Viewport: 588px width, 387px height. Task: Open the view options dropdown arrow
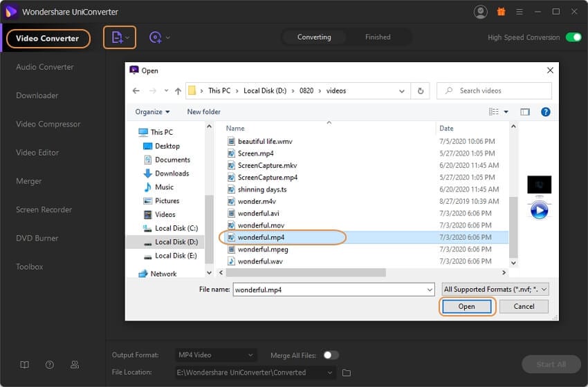506,112
